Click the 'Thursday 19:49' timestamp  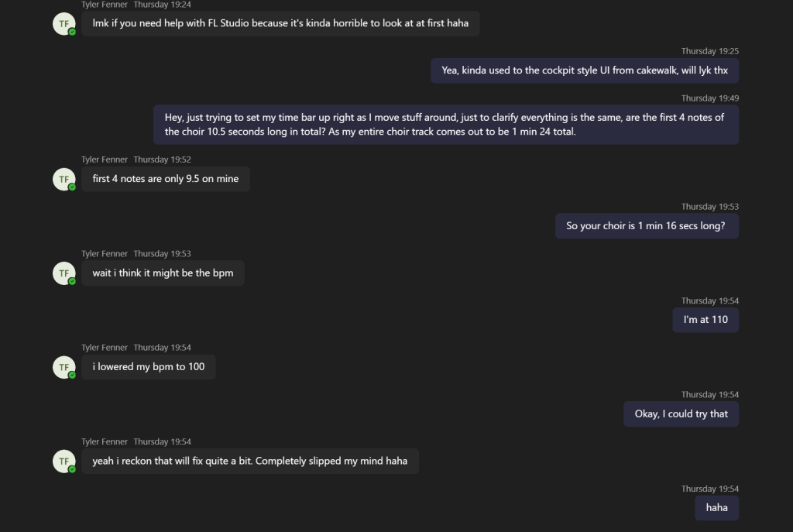tap(709, 98)
